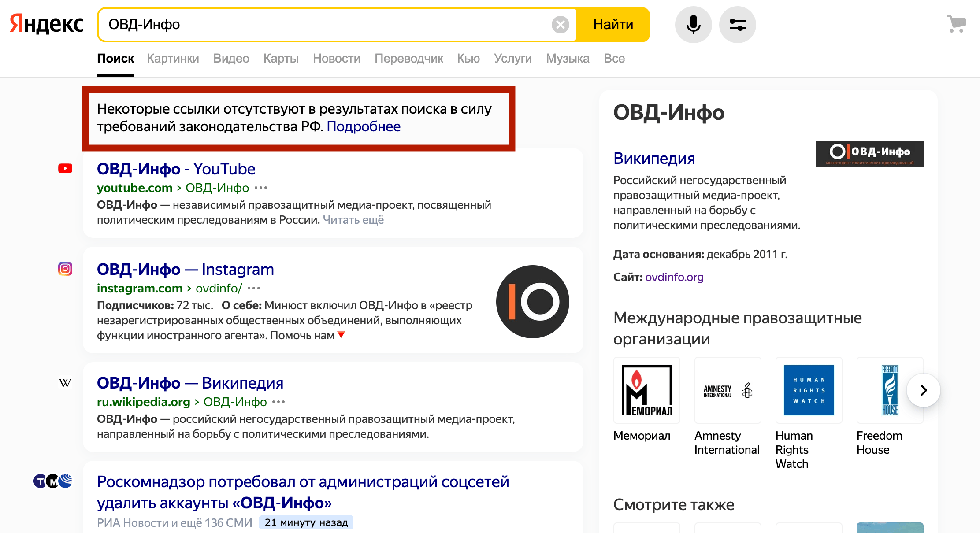Click the '21 минуту назад' timestamp

coord(306,523)
